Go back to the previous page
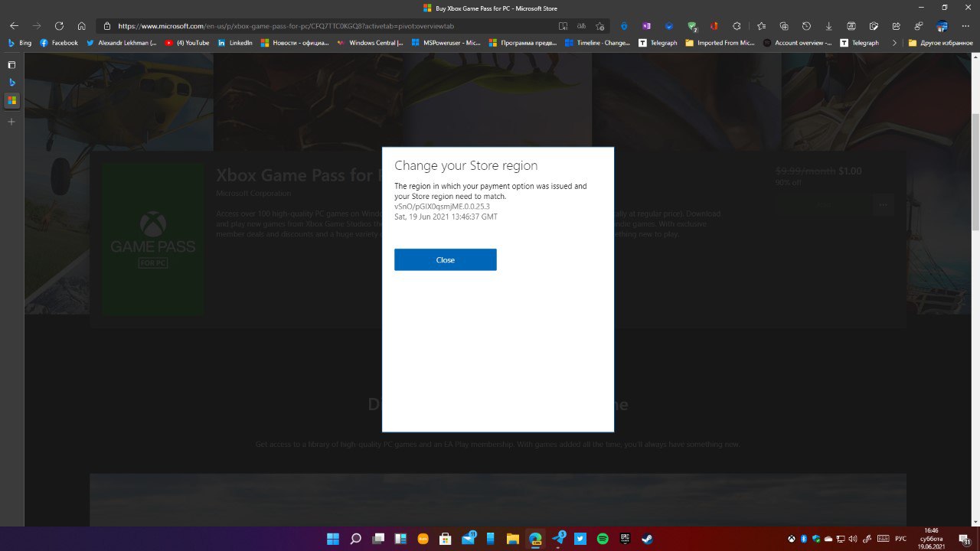Image resolution: width=980 pixels, height=551 pixels. 14,25
